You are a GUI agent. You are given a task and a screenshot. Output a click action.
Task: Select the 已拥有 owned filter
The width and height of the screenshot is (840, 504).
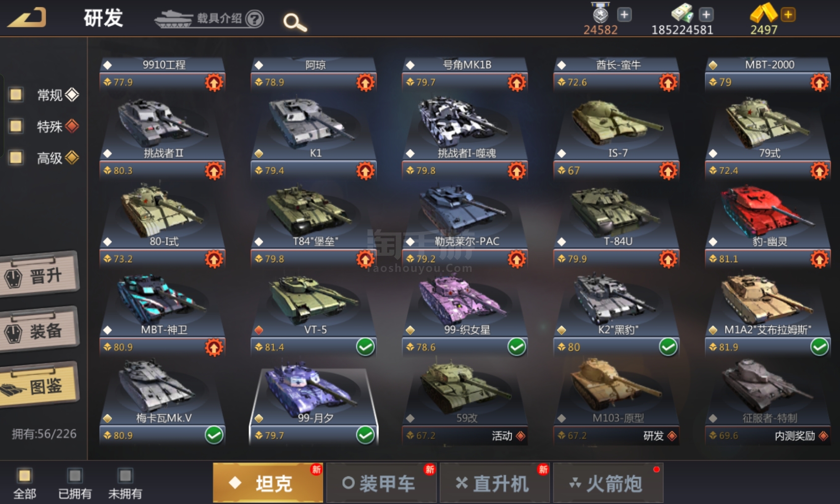coord(75,484)
